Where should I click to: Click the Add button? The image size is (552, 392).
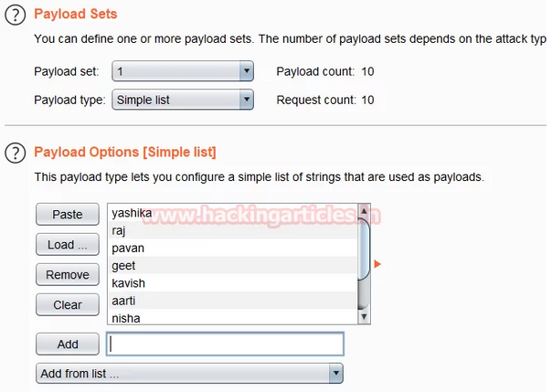click(x=67, y=344)
